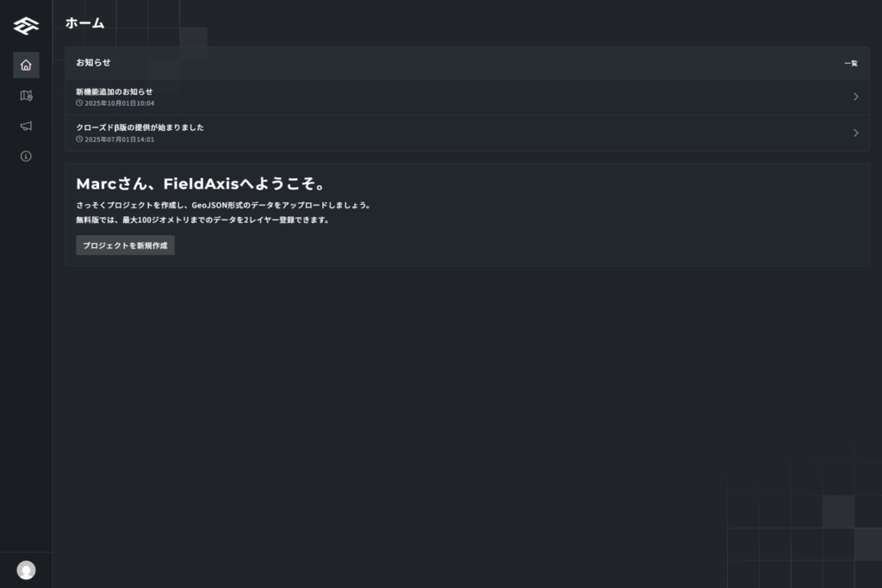Click clock icon beside 2025年10月01日 timestamp
The width and height of the screenshot is (882, 588).
(x=79, y=103)
